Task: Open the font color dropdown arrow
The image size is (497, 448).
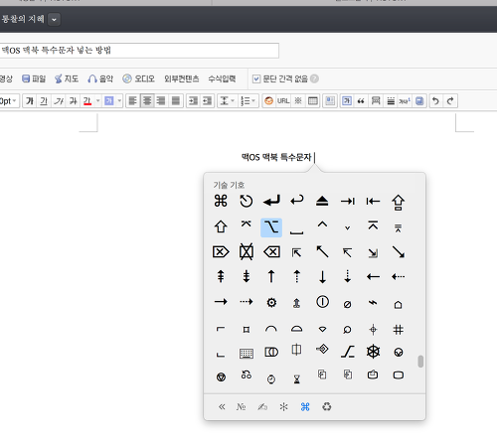Action: click(97, 100)
